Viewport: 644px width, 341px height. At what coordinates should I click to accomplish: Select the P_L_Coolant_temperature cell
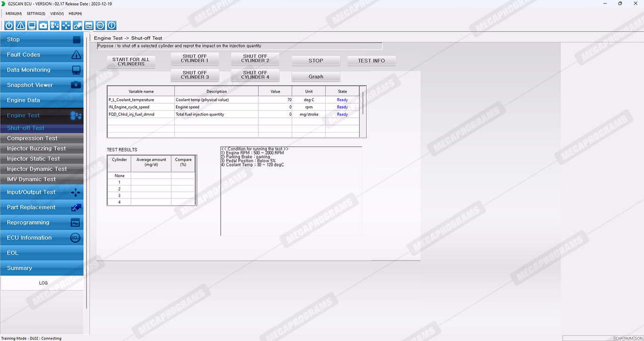(141, 100)
